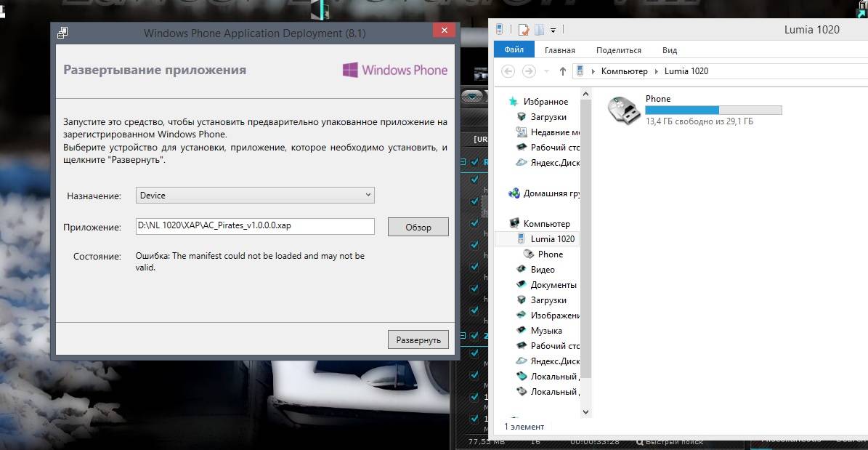
Task: Click the Lumia 1020 phone icon in tree
Action: point(522,239)
